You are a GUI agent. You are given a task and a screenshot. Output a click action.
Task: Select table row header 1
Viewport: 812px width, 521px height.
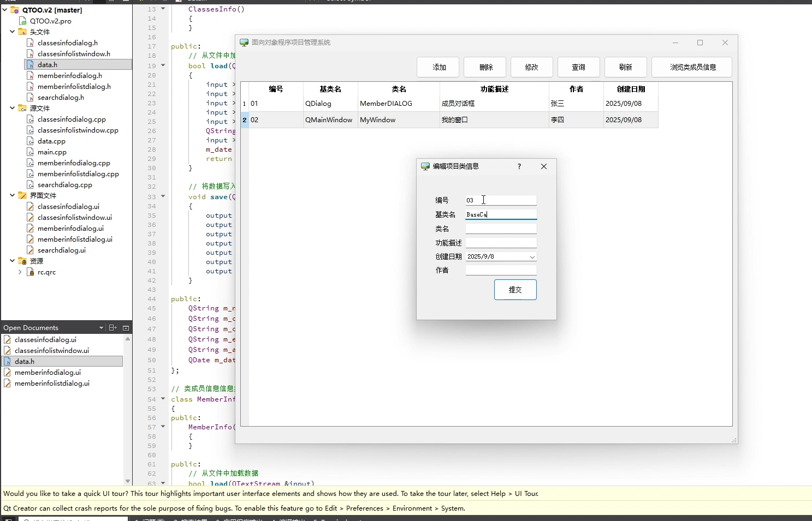click(x=245, y=104)
